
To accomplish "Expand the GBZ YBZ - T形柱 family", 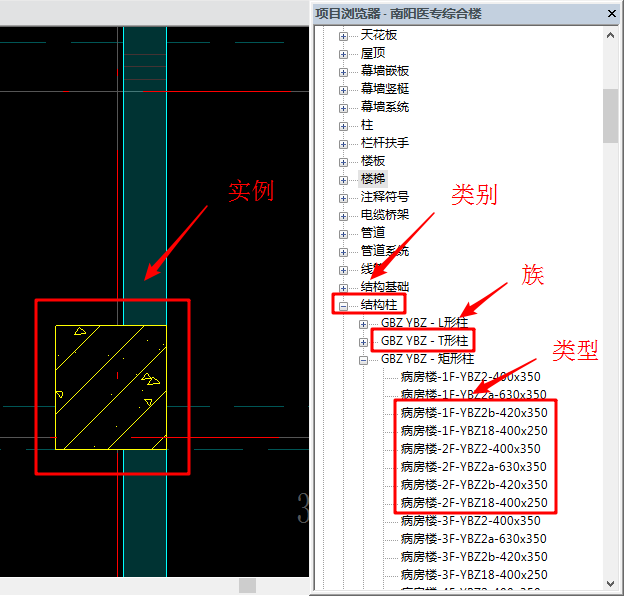I will tap(363, 342).
